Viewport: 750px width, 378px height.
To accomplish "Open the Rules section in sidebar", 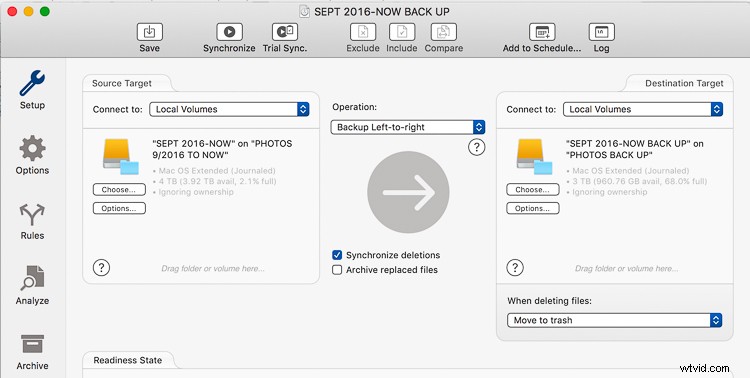I will point(32,214).
